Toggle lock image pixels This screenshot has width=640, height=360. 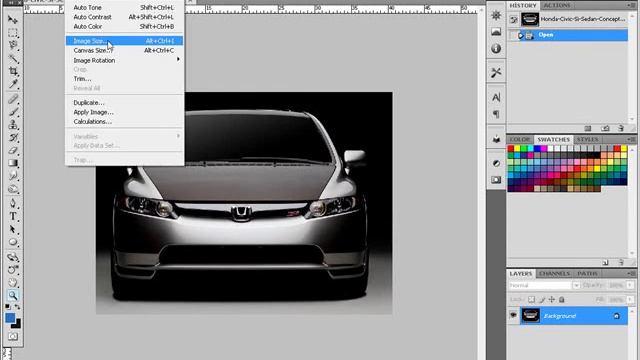coord(542,300)
